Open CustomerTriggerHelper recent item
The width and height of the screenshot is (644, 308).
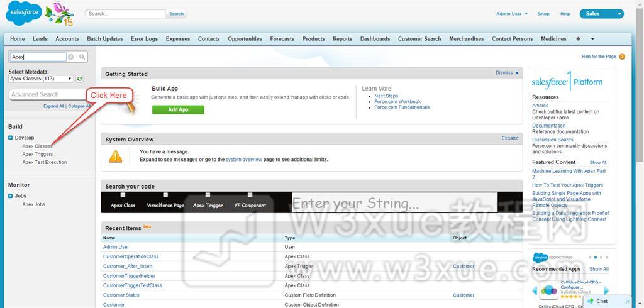129,276
